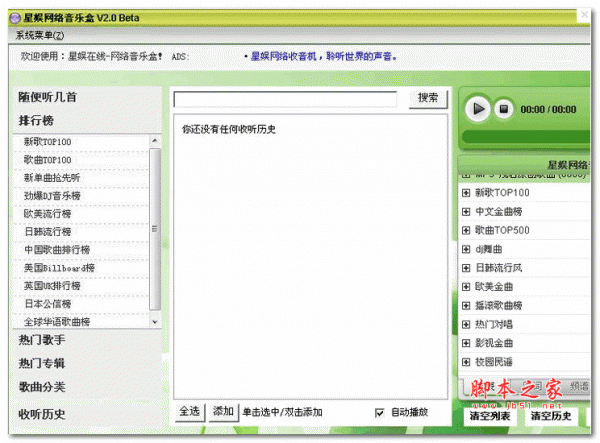
Task: Expand the 欧美金曲 tree node
Action: coord(466,287)
